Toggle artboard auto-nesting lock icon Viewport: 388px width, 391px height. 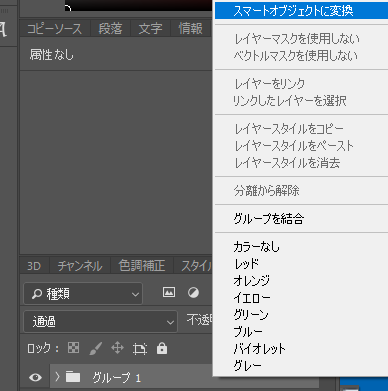(140, 349)
